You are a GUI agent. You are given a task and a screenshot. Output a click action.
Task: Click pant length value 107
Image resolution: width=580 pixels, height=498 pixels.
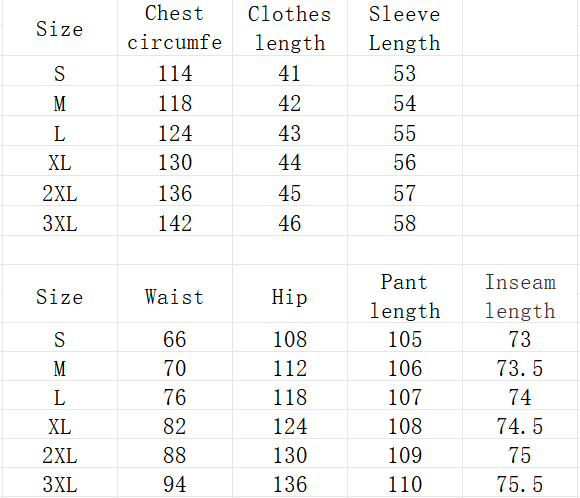point(405,397)
